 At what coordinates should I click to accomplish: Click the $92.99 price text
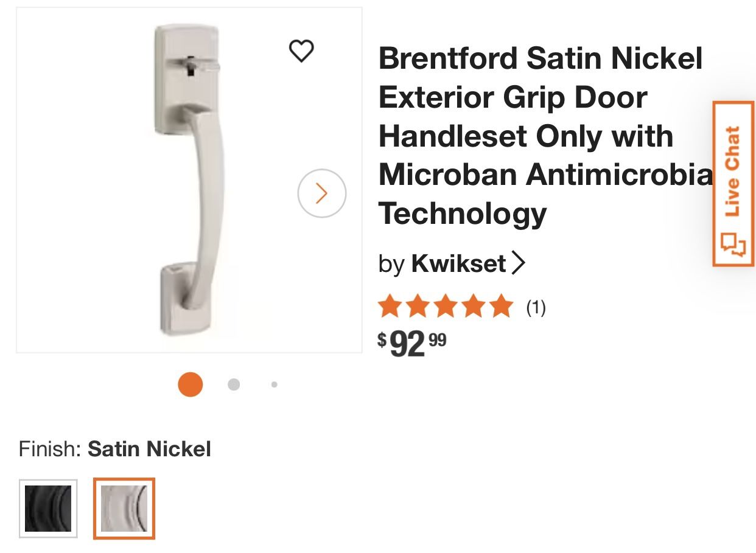point(412,342)
